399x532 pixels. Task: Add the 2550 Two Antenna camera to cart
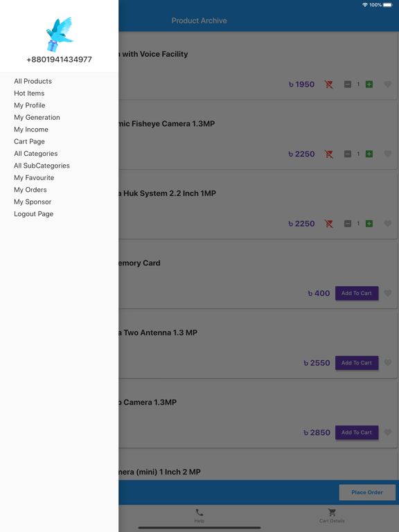357,363
